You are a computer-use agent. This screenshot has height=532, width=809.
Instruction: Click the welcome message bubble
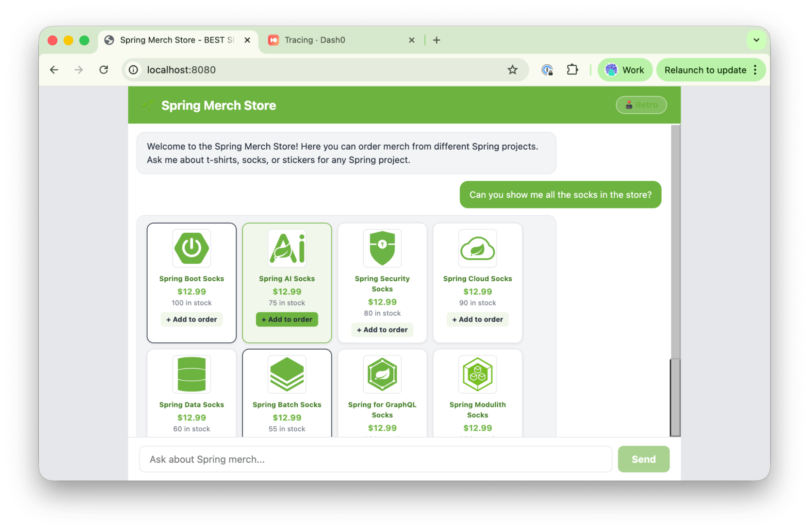pyautogui.click(x=346, y=153)
